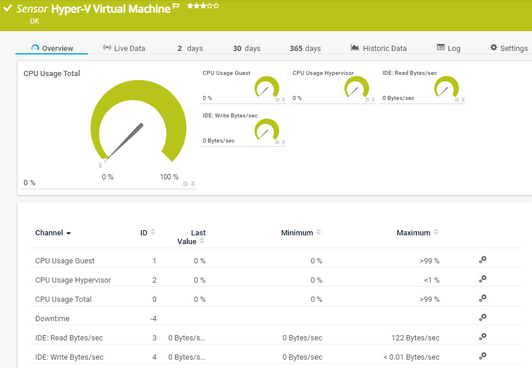Open gear icon of CPU Usage Hypervisor gauge
Viewport: 532px width, 368px height.
pyautogui.click(x=367, y=100)
